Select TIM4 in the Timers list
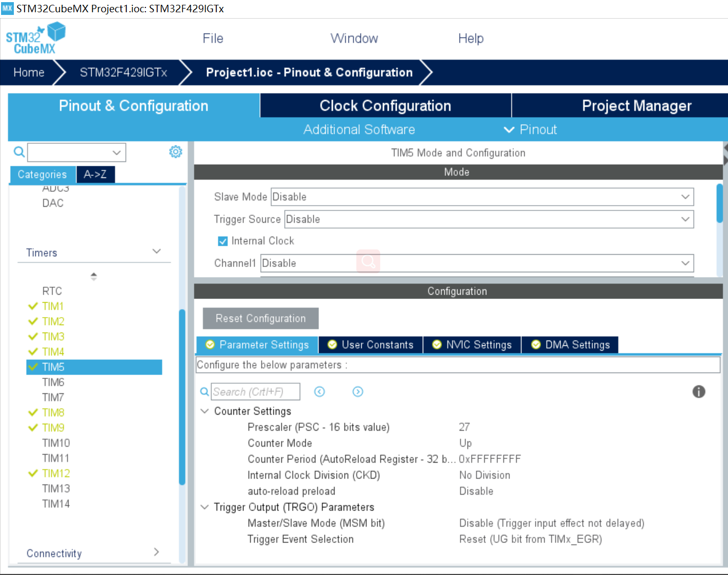The height and width of the screenshot is (575, 728). coord(53,352)
